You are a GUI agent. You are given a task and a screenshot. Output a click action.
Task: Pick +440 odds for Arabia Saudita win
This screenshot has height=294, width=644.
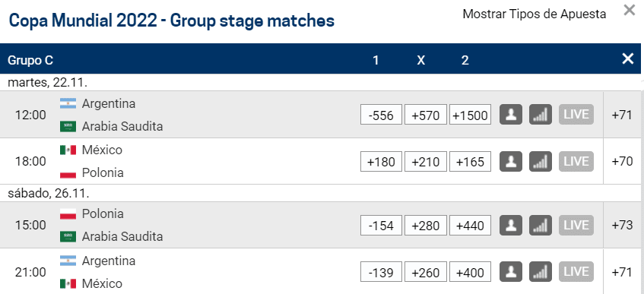(471, 226)
